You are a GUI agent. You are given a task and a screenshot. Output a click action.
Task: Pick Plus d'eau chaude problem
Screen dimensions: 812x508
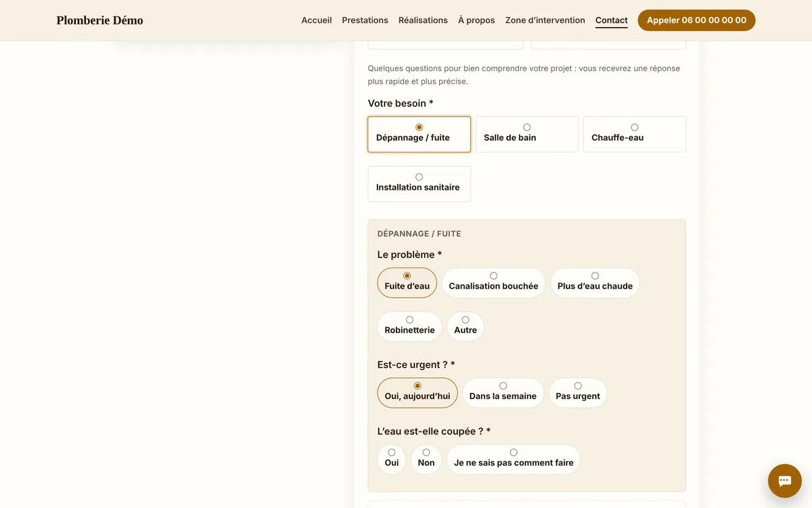(x=595, y=282)
